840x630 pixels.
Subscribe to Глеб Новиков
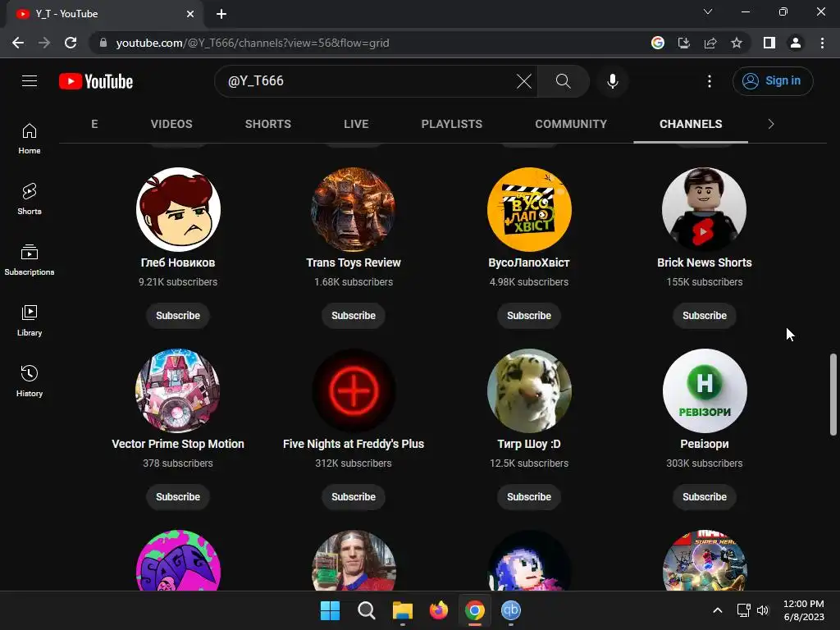[x=178, y=316]
